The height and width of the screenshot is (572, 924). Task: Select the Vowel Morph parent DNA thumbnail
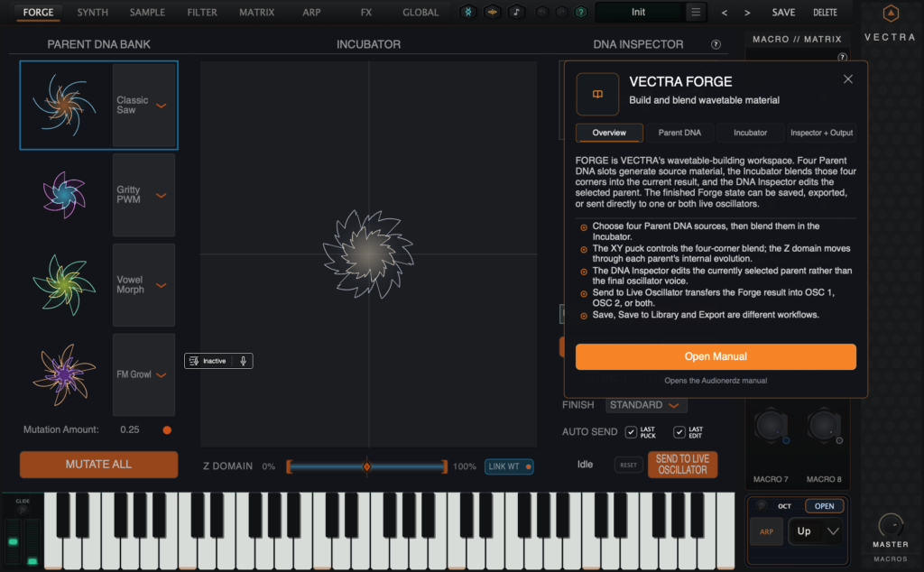point(64,285)
